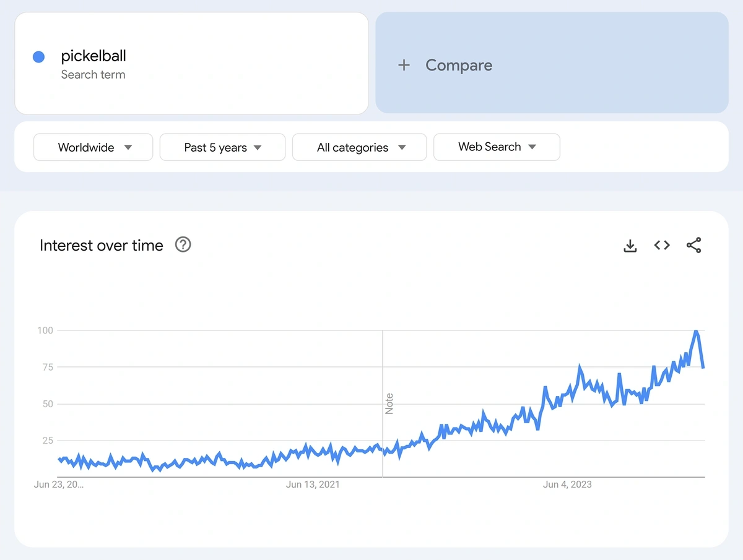Click the Jun 4, 2023 axis label
Image resolution: width=743 pixels, height=560 pixels.
pos(567,485)
